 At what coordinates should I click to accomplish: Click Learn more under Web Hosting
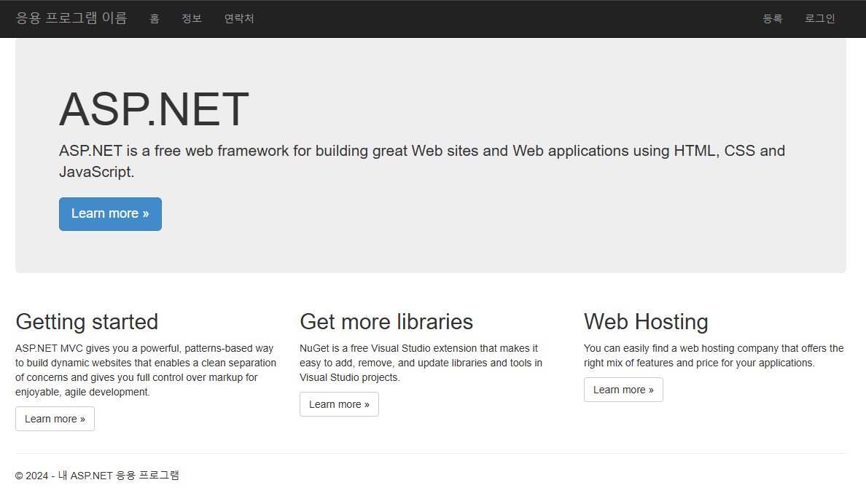point(623,390)
